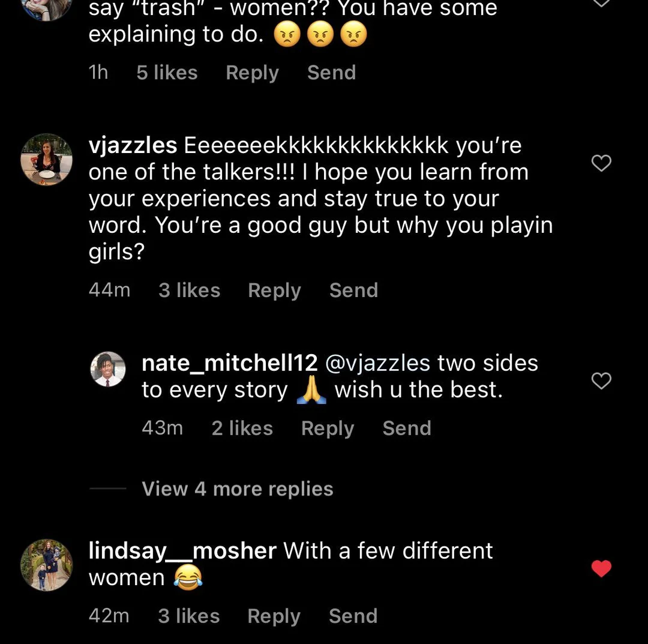This screenshot has width=648, height=644.
Task: Open lindsay__mosher's profile picture
Action: (46, 564)
